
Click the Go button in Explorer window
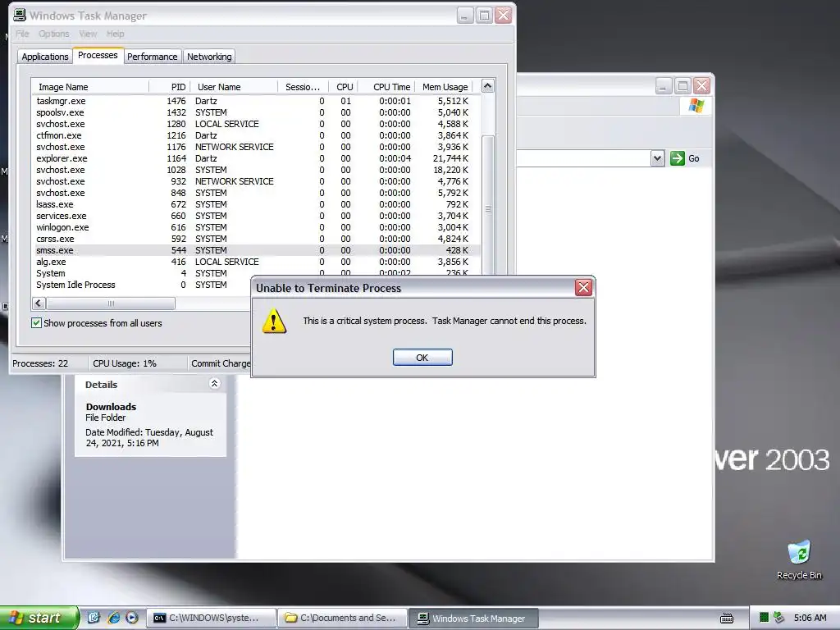coord(685,158)
